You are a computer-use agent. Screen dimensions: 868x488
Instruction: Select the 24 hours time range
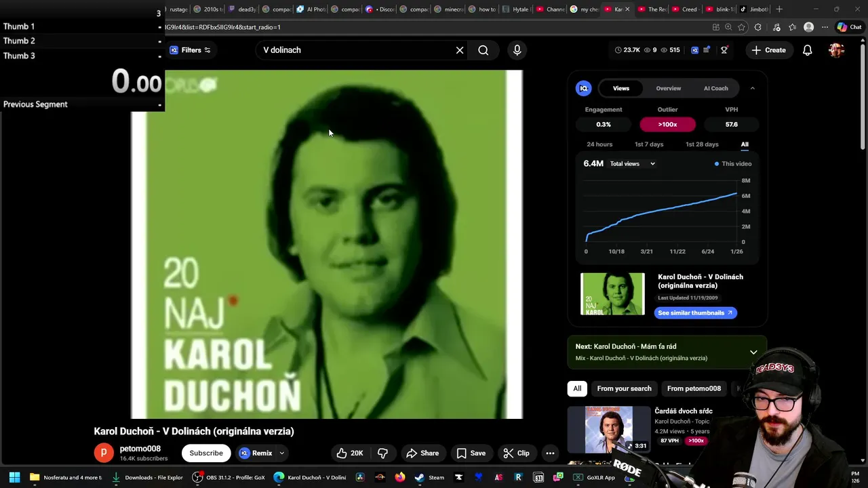(x=599, y=144)
